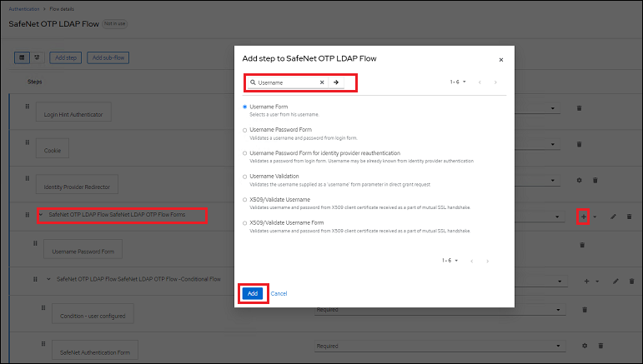Click the plus icon on Flow Forms row
Screen dimensions: 643x364
pos(584,216)
